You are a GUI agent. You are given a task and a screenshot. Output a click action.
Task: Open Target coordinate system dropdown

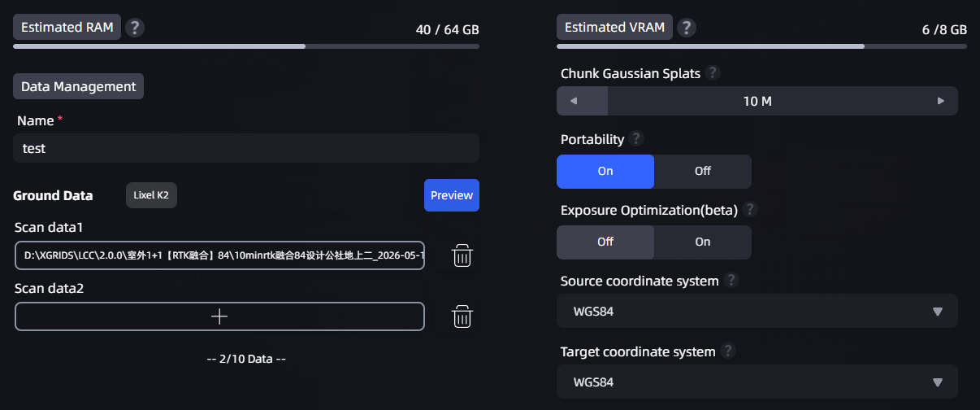[x=757, y=382]
